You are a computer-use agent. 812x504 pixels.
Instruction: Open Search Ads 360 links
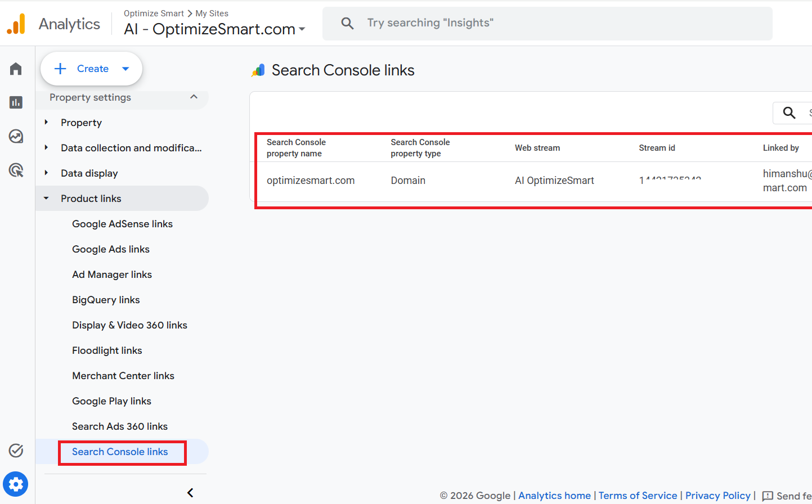point(120,426)
